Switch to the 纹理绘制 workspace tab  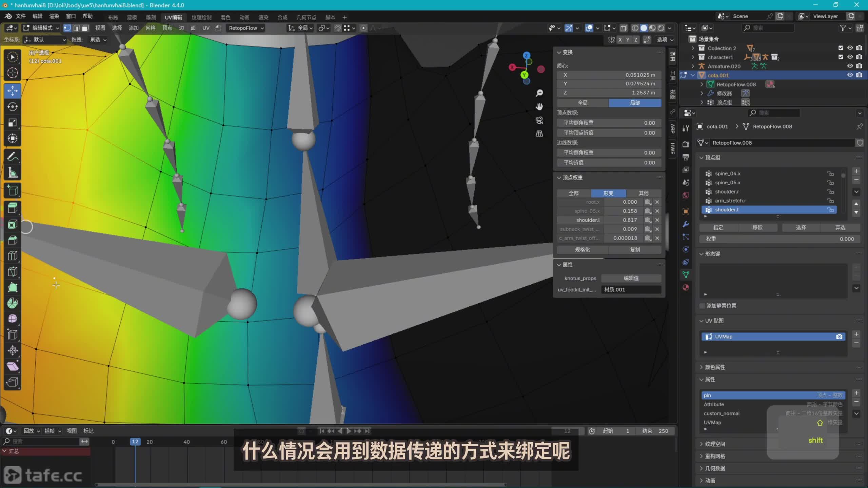point(201,17)
